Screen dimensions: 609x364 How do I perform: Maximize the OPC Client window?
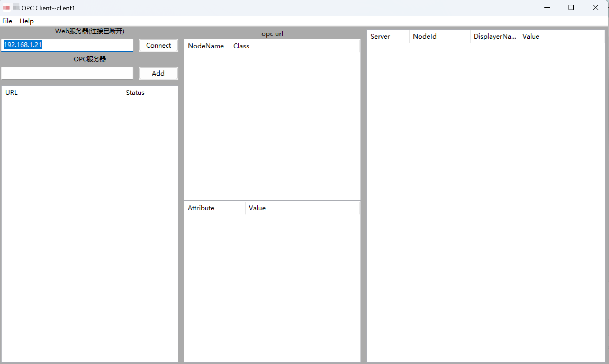pos(571,8)
